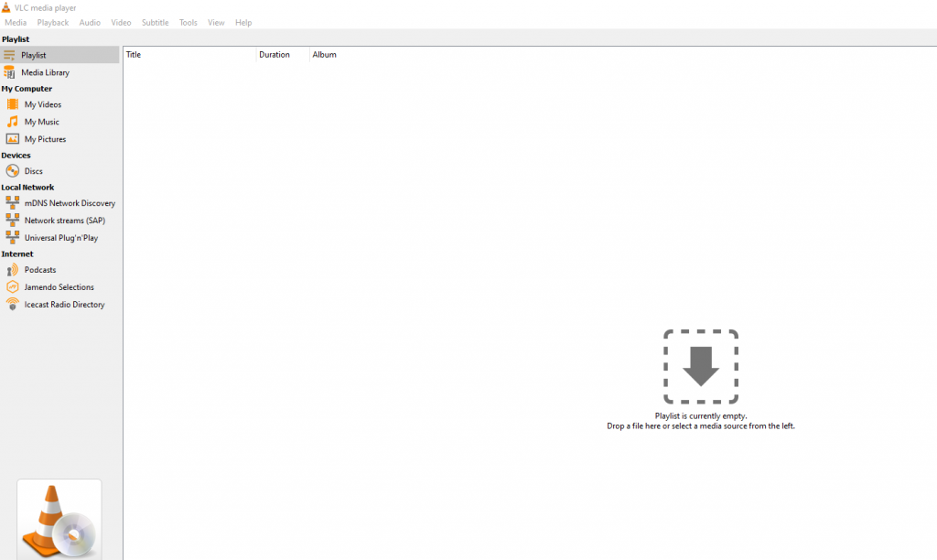Click the Jamendo Selections icon

(x=13, y=287)
